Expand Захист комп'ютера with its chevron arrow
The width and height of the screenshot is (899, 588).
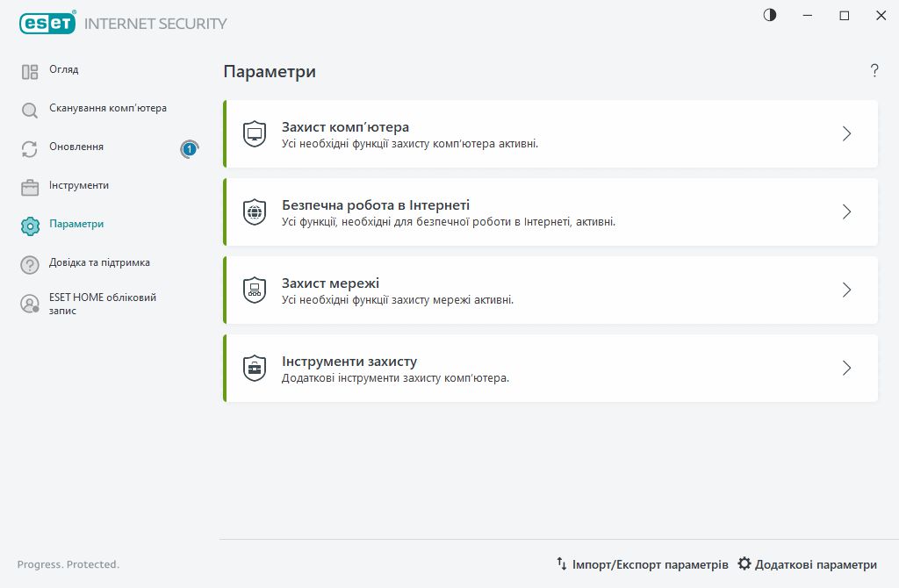tap(846, 134)
